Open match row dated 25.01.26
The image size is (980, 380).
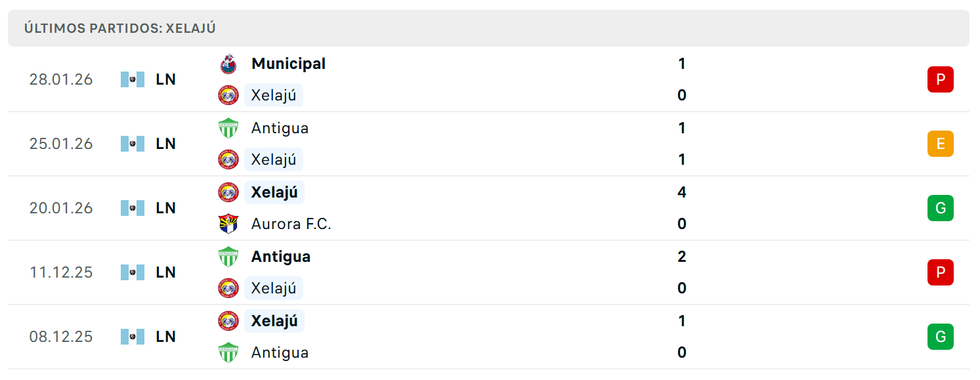tap(488, 144)
